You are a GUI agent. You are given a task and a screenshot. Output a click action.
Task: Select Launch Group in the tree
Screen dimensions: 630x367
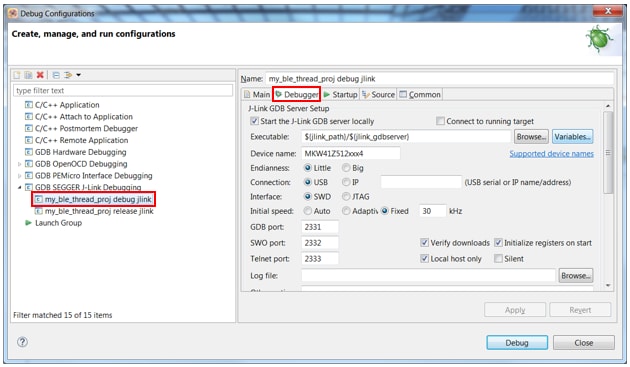[x=58, y=223]
